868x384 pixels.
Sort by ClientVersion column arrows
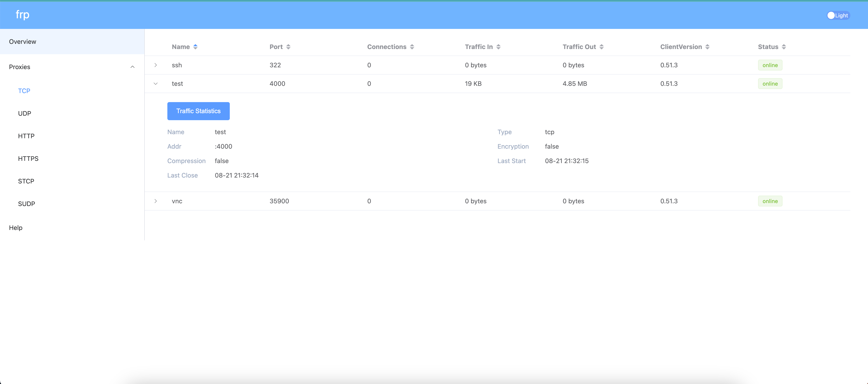point(707,47)
